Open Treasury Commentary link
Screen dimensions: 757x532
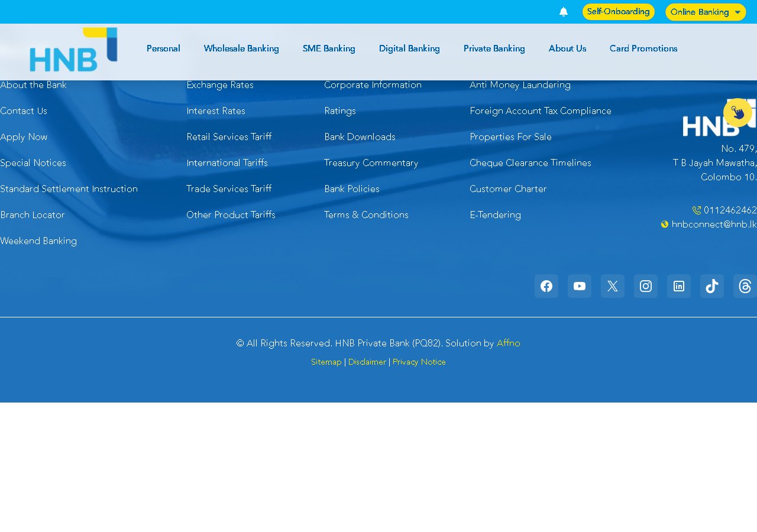pos(371,163)
